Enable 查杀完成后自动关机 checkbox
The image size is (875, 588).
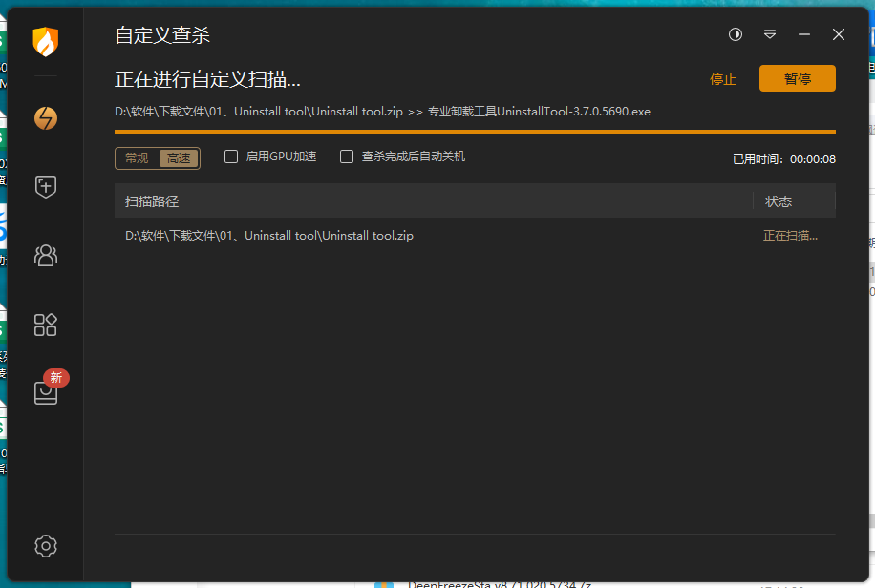pyautogui.click(x=347, y=157)
